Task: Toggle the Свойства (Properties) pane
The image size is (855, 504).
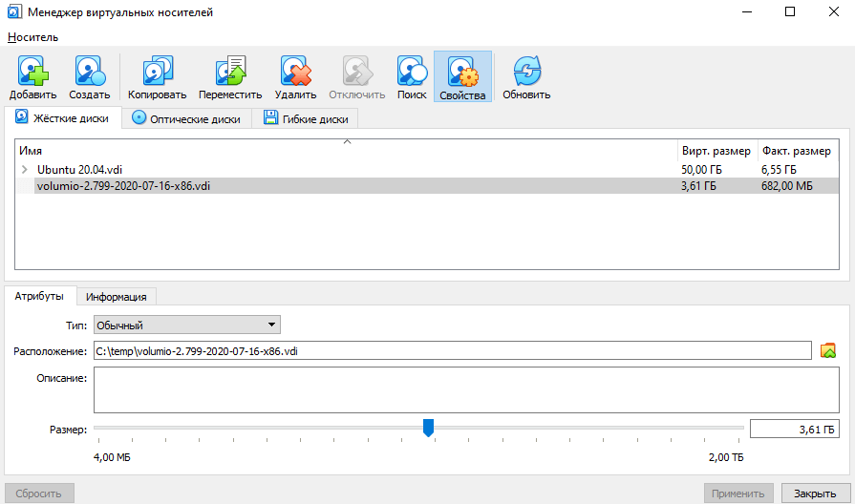Action: click(x=463, y=76)
